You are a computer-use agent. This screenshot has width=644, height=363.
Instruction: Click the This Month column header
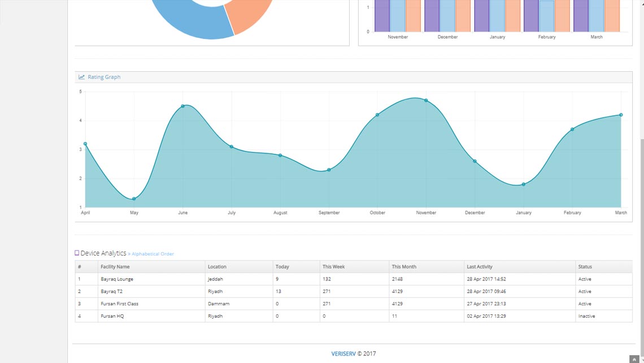coord(403,267)
